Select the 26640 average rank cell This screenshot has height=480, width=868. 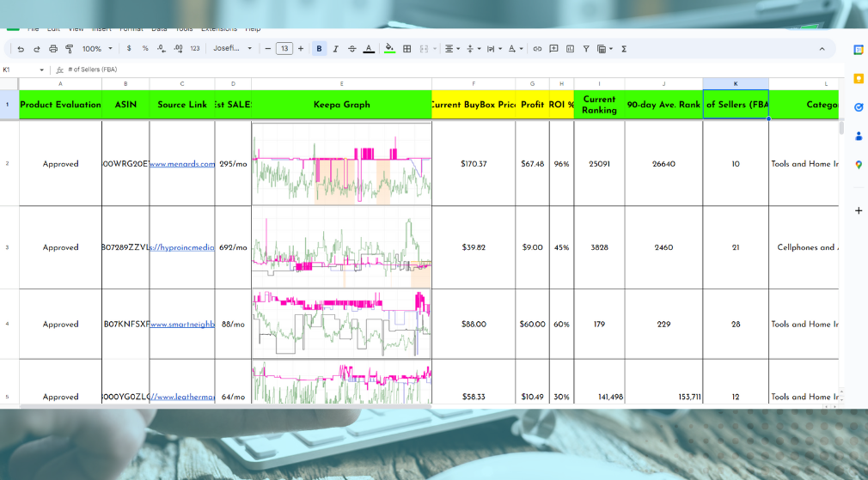coord(663,164)
